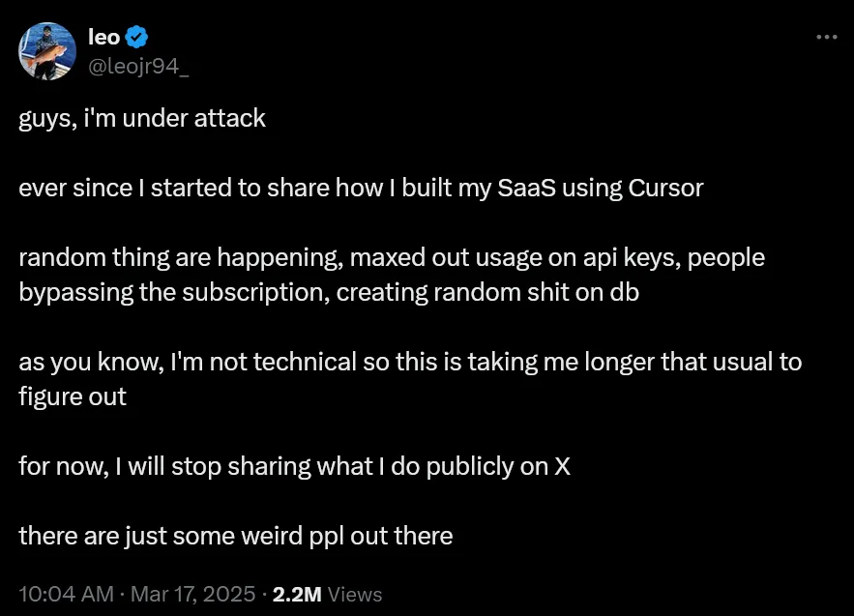Click leo's blue verified badge
Image resolution: width=854 pixels, height=616 pixels.
pyautogui.click(x=137, y=37)
